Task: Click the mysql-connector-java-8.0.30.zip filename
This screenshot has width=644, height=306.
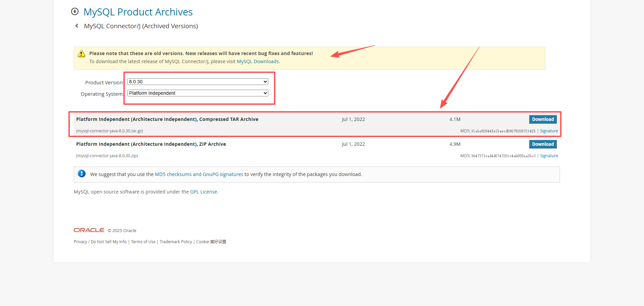Action: (107, 156)
